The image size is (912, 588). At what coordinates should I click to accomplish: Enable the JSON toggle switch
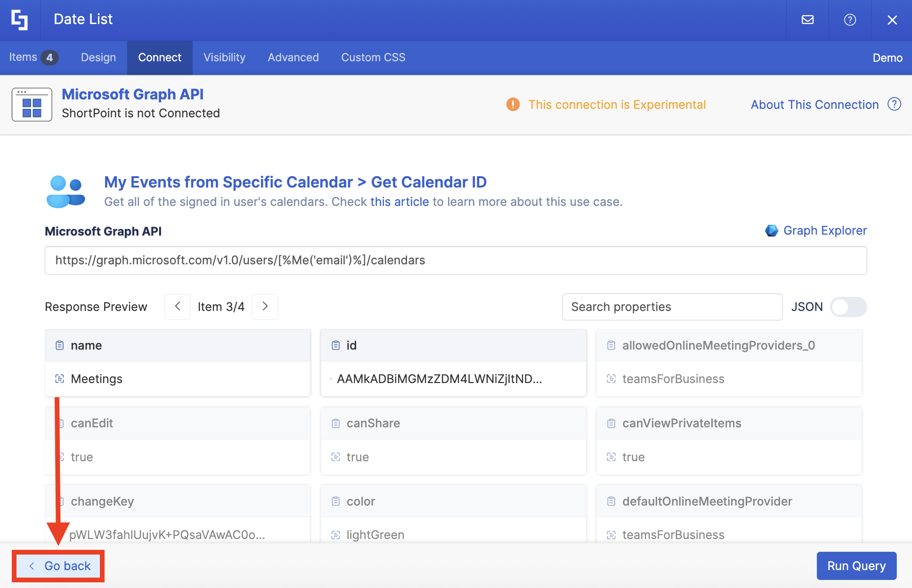[x=848, y=307]
